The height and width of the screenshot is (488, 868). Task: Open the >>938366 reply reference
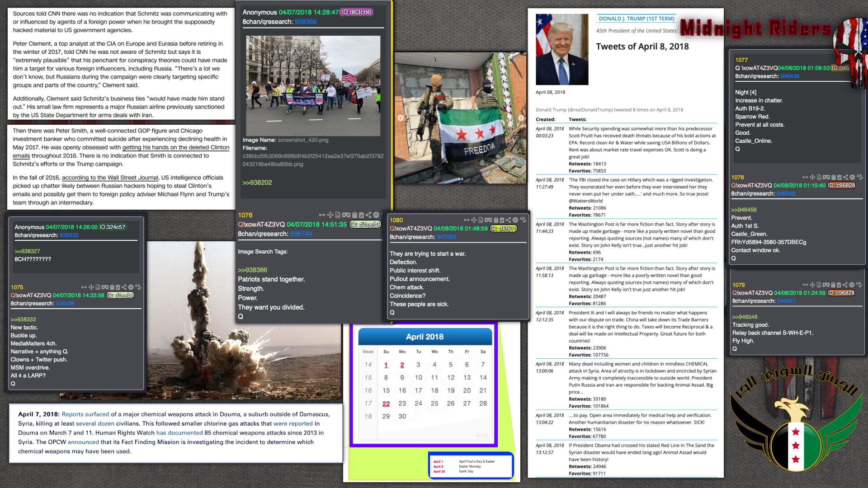253,270
